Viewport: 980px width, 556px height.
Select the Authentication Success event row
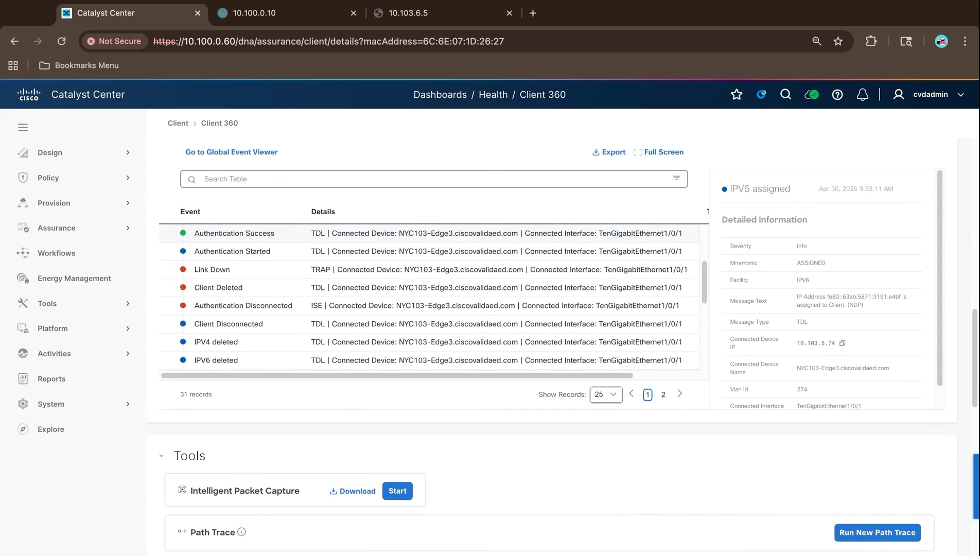coord(429,233)
